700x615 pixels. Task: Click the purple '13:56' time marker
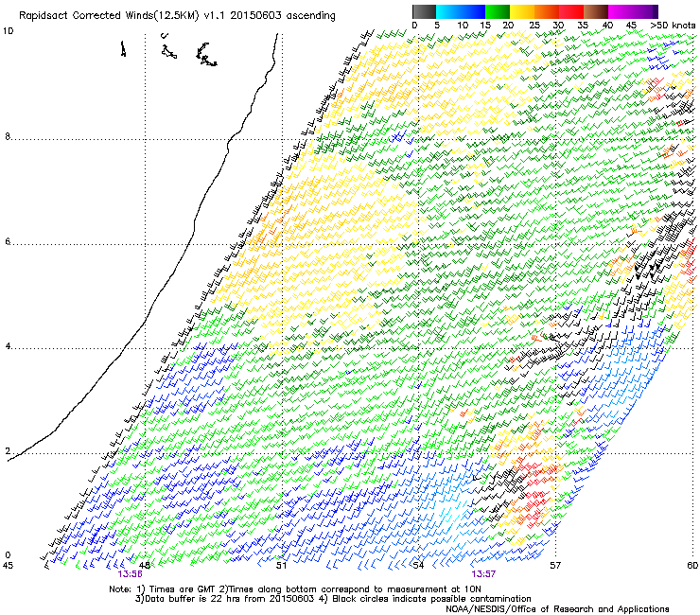(130, 574)
